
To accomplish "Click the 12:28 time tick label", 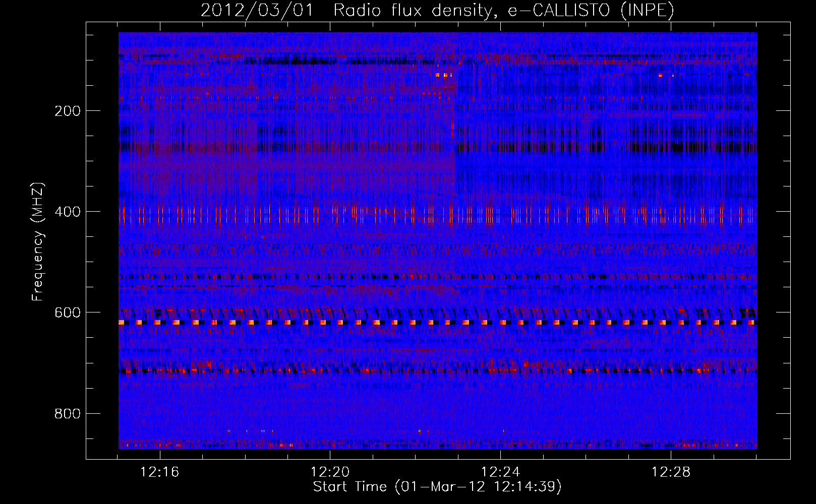I will point(671,472).
